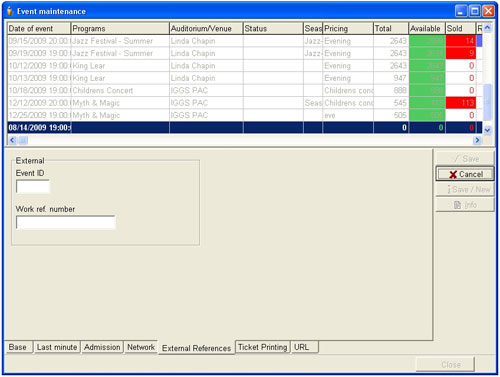Click the Childrens Concert program cell
The height and width of the screenshot is (377, 500).
coord(120,90)
